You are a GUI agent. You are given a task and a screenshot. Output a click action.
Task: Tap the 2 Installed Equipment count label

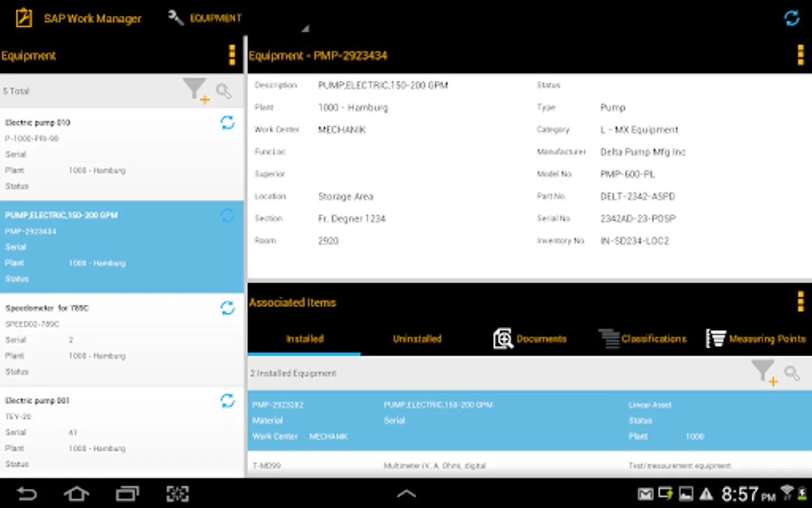click(293, 373)
